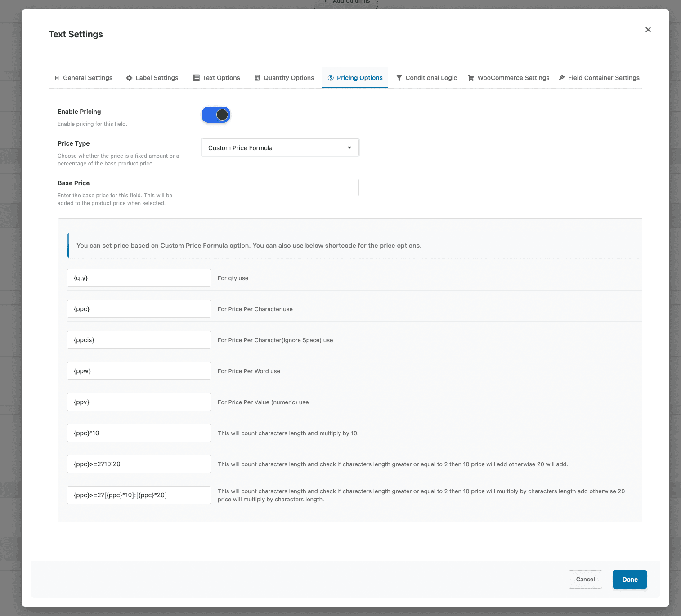Select the {qty} shortcode field

pos(139,278)
